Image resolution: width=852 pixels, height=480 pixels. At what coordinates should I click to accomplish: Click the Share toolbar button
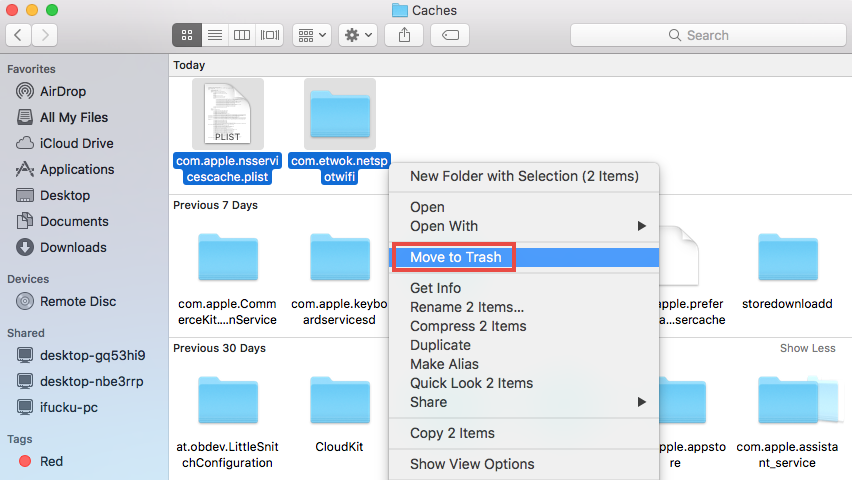tap(404, 35)
